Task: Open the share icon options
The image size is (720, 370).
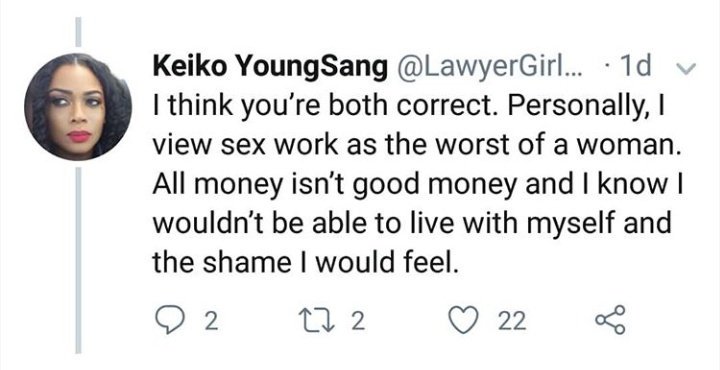Action: tap(611, 320)
